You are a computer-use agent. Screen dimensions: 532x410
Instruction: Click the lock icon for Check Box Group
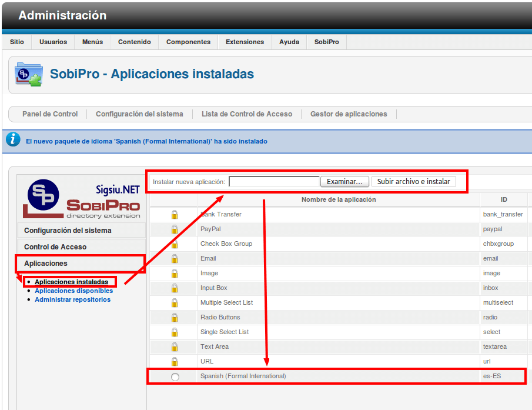[175, 244]
